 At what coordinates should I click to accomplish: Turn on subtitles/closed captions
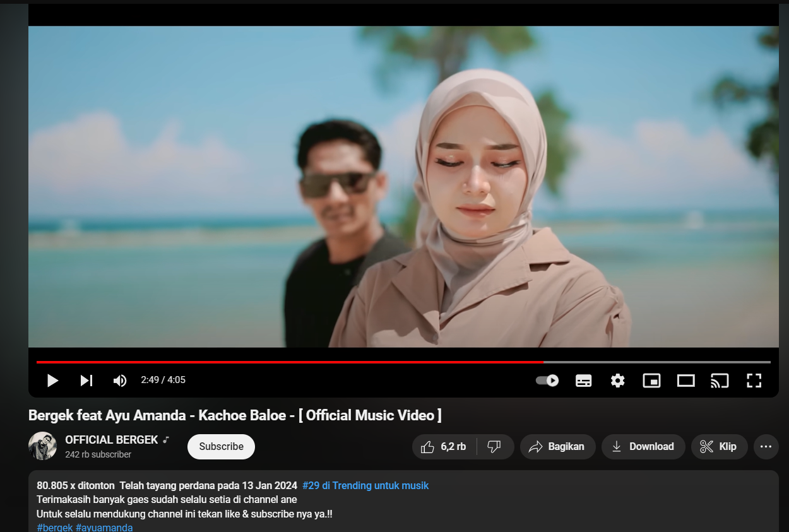coord(584,381)
